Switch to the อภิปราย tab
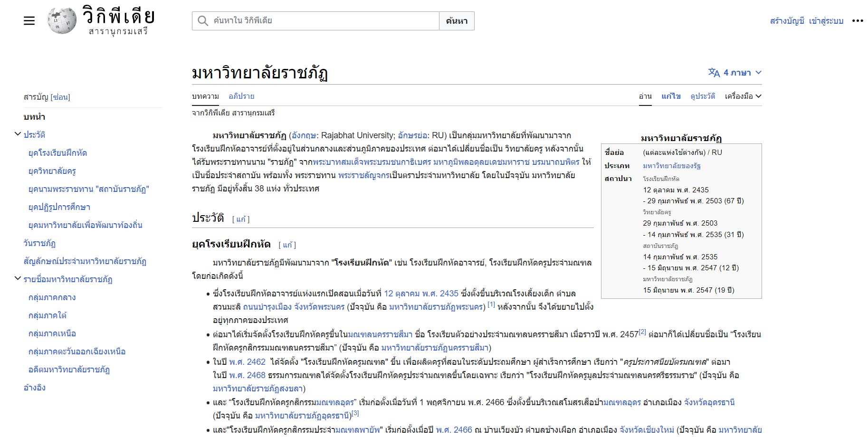 (x=241, y=96)
